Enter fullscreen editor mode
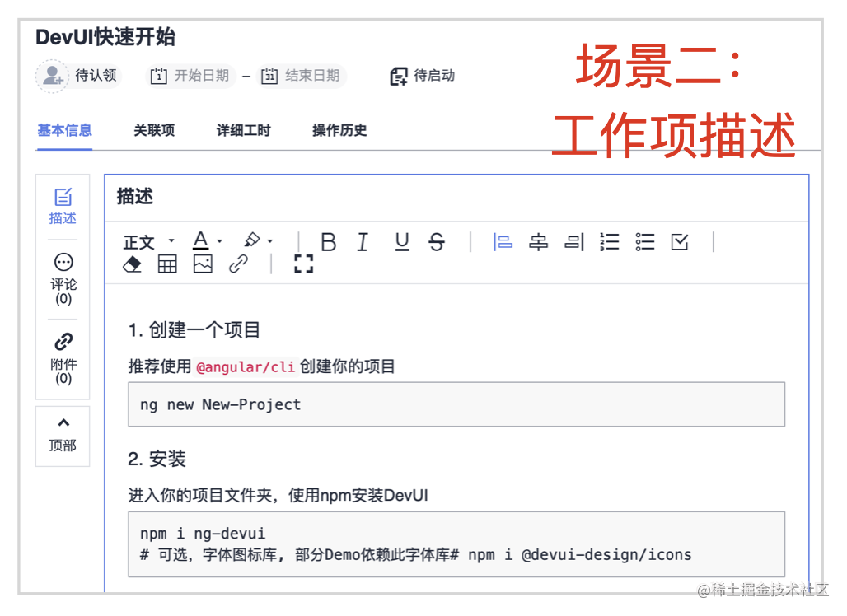This screenshot has width=847, height=616. (x=303, y=264)
